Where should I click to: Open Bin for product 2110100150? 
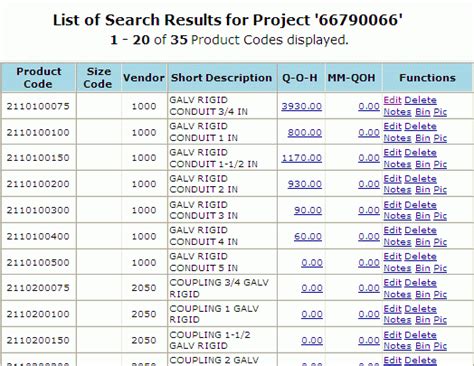(x=423, y=164)
